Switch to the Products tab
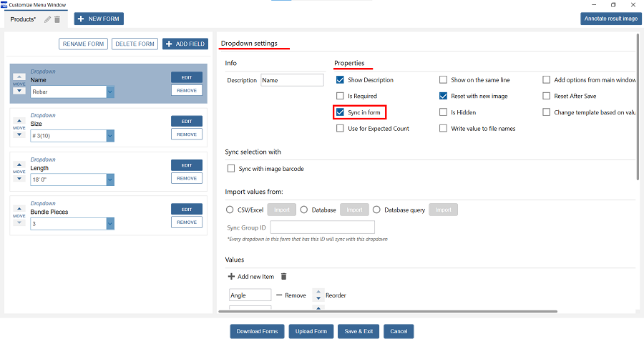644x344 pixels. [23, 19]
